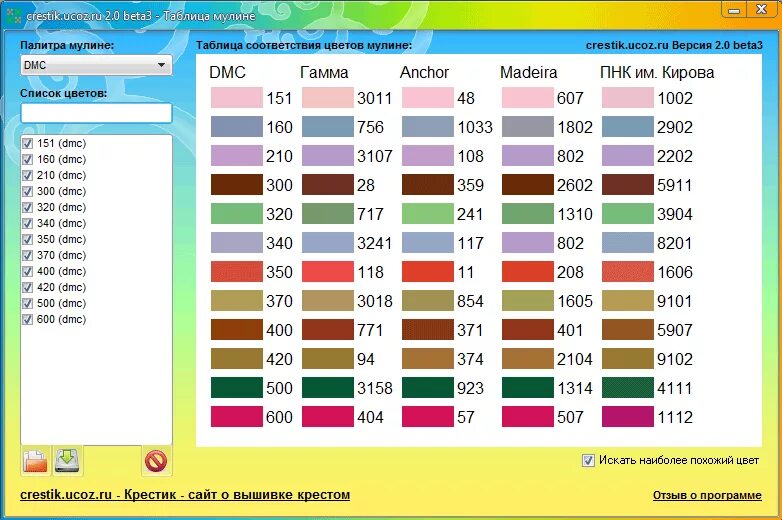Click the ПНК value 9102
Screen dimensions: 782x520
coord(675,359)
